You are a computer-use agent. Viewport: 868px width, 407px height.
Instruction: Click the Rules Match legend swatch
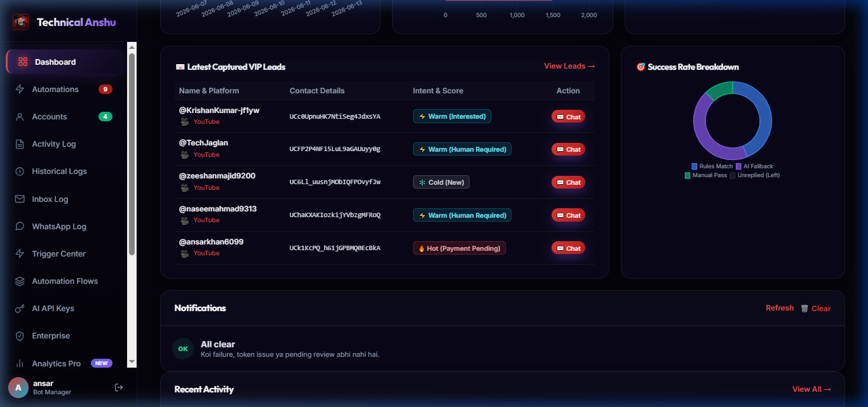point(695,166)
